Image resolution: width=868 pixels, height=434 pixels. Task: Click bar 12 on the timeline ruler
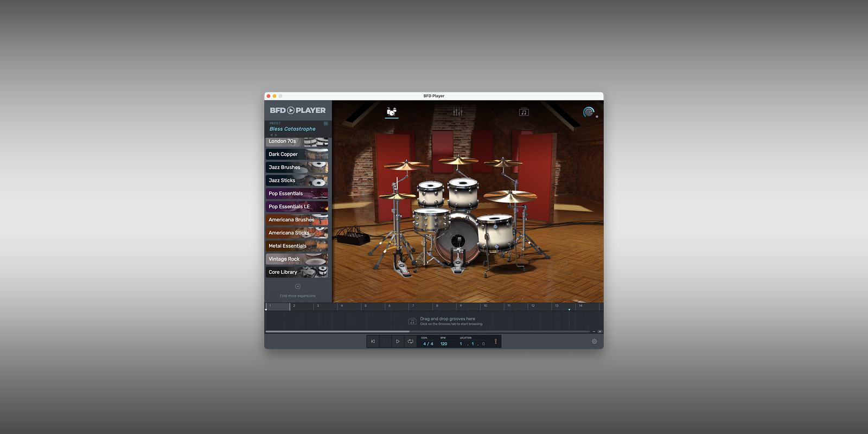coord(533,306)
